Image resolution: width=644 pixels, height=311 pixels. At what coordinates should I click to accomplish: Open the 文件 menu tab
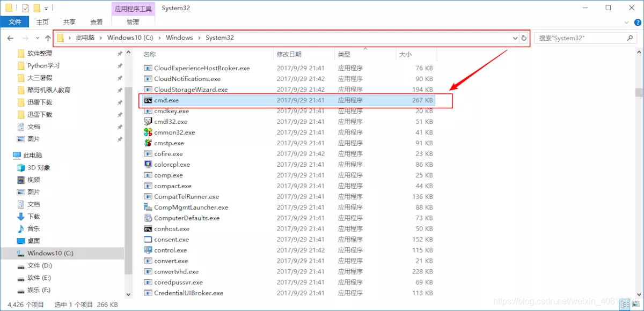(15, 22)
